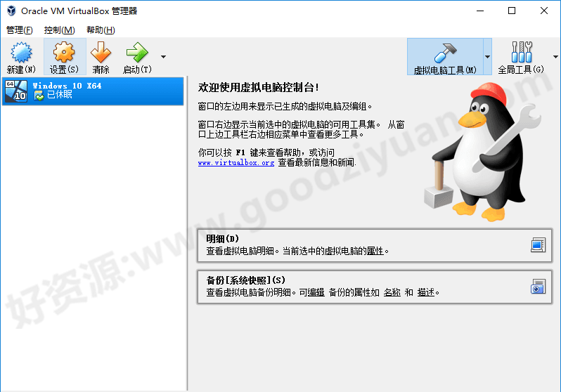Open the www.virtualbox.org link
The image size is (561, 392).
tap(236, 163)
